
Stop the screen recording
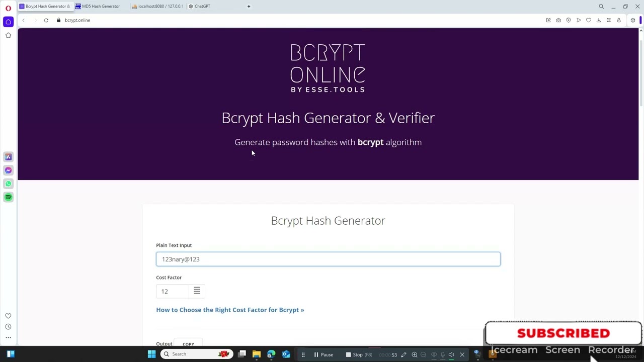pyautogui.click(x=359, y=354)
